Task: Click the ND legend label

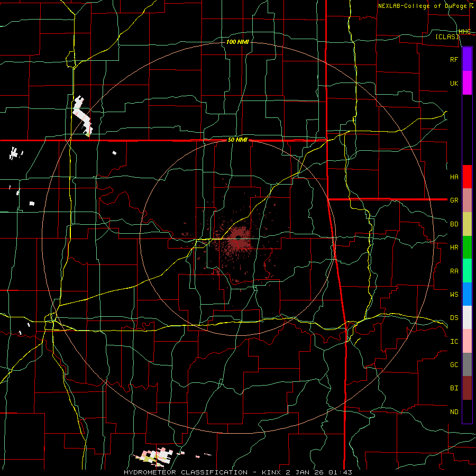Action: click(x=454, y=411)
